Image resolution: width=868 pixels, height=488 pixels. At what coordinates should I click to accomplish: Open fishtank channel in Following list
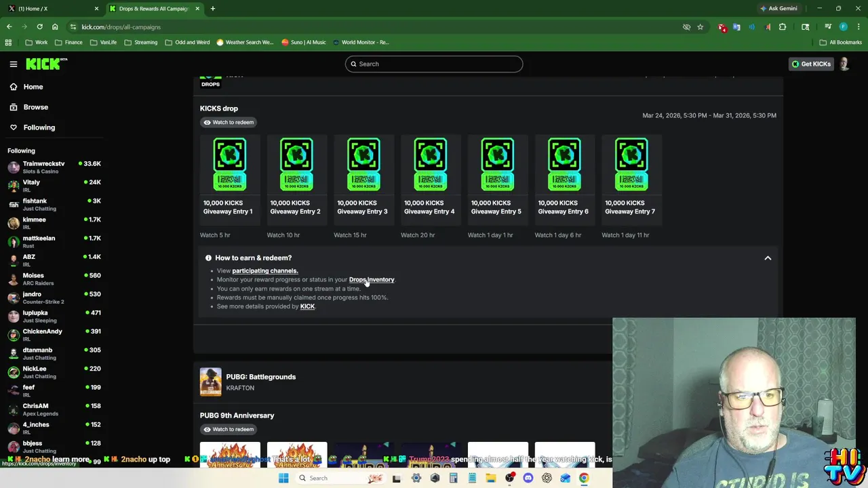pos(54,204)
